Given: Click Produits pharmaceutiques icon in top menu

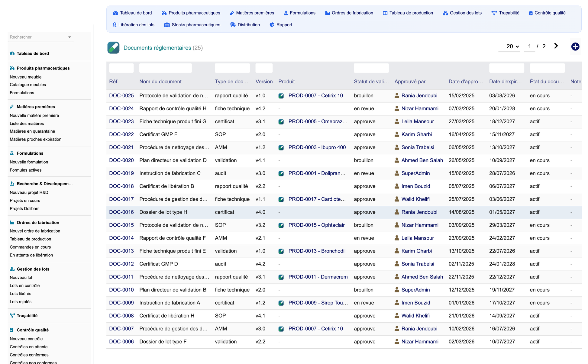Looking at the screenshot, I should point(164,13).
